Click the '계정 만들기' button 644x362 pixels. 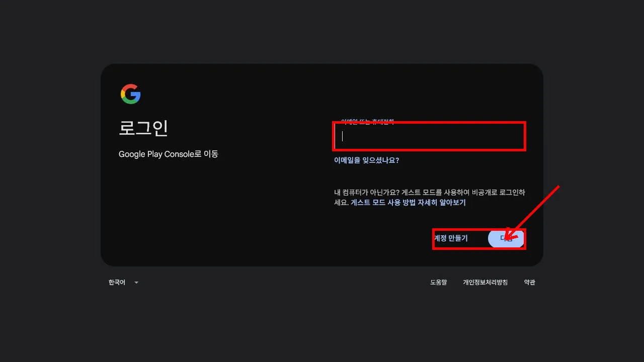pyautogui.click(x=451, y=238)
